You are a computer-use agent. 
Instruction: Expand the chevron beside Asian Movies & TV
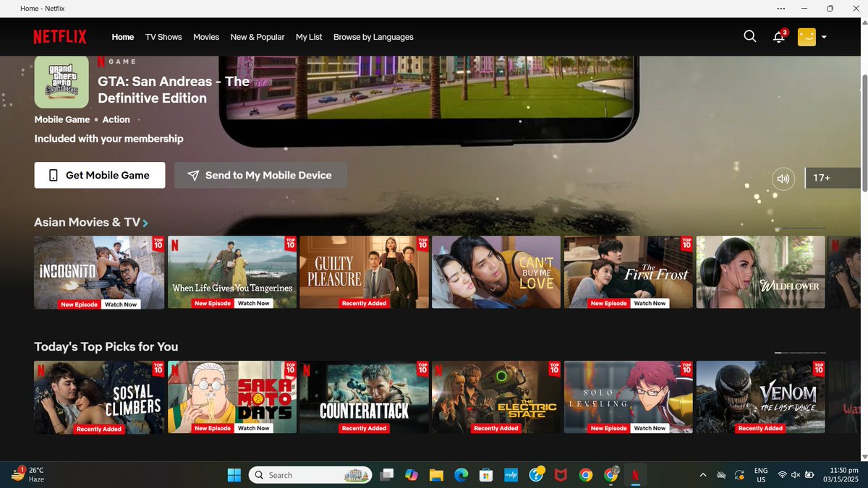pyautogui.click(x=145, y=223)
